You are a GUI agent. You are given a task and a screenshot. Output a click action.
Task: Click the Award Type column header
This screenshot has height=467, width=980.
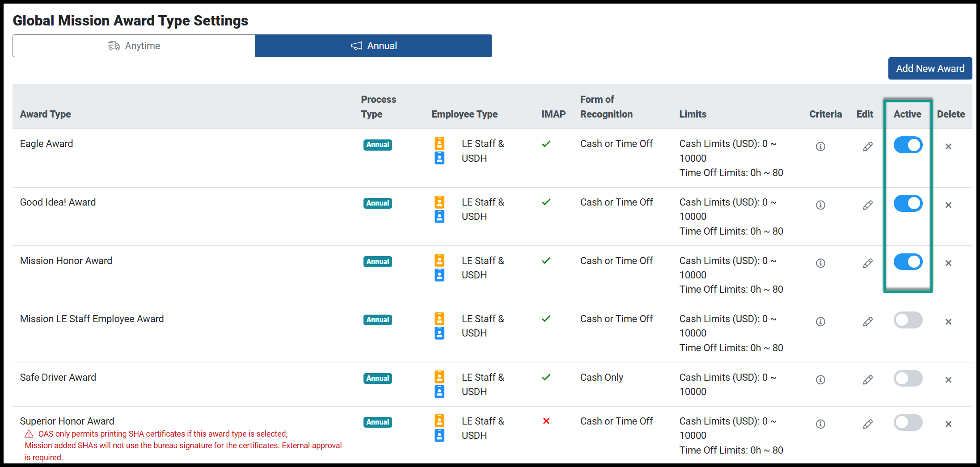click(x=46, y=114)
